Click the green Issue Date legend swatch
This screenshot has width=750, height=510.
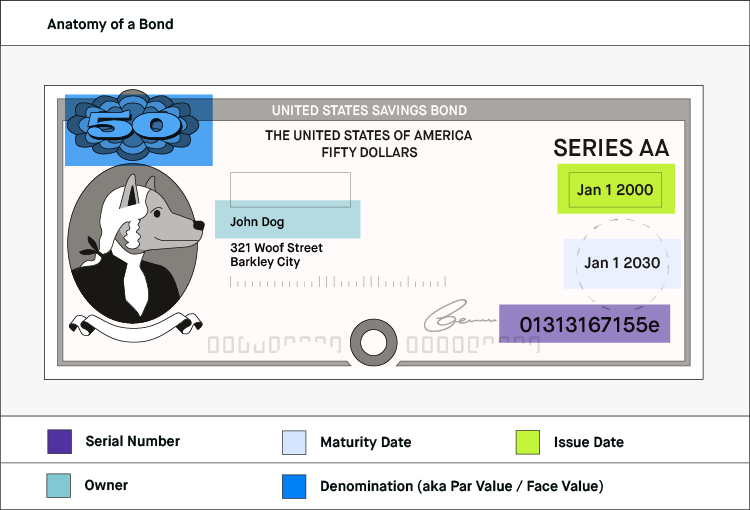click(x=527, y=442)
